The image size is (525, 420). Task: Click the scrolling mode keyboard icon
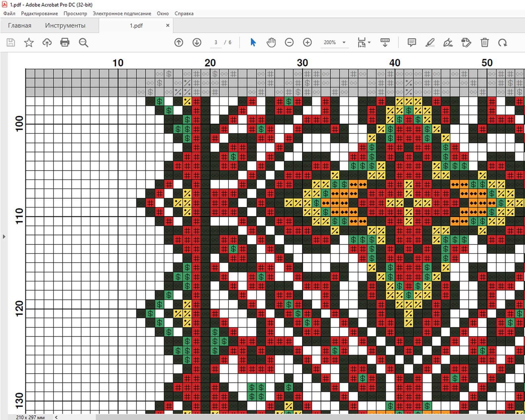(x=385, y=42)
